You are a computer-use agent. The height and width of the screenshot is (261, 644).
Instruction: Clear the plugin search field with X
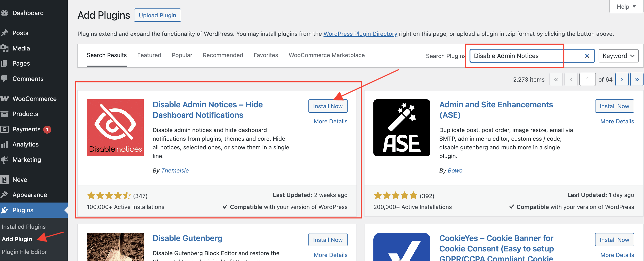tap(587, 56)
